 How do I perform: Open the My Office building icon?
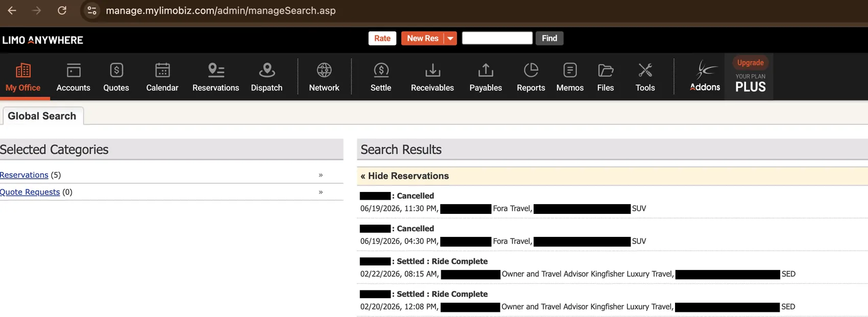point(23,70)
